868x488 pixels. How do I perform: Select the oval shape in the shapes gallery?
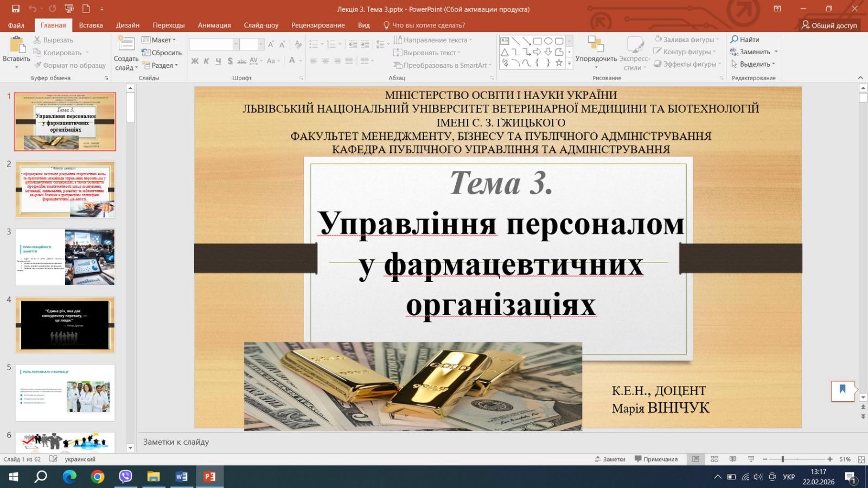(547, 40)
